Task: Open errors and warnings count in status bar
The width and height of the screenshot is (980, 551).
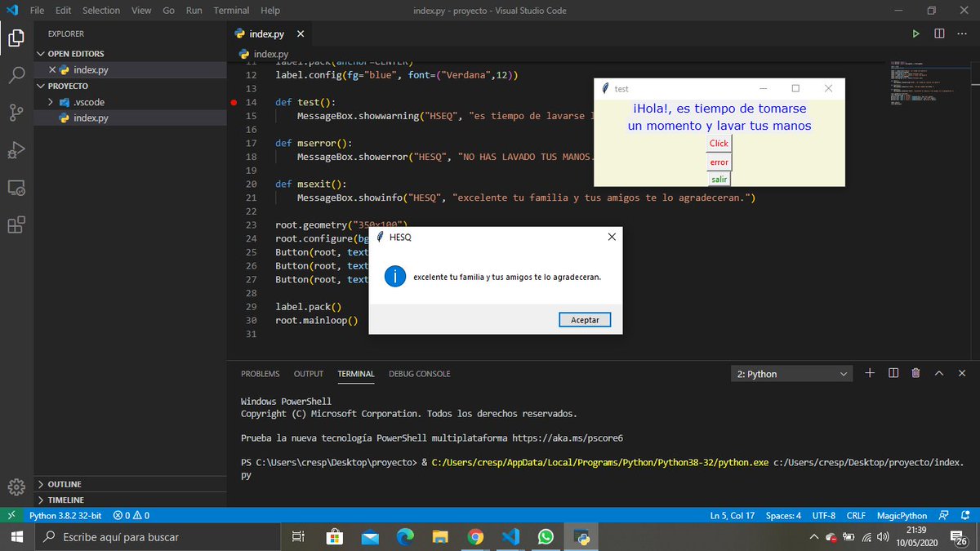Action: pos(131,516)
